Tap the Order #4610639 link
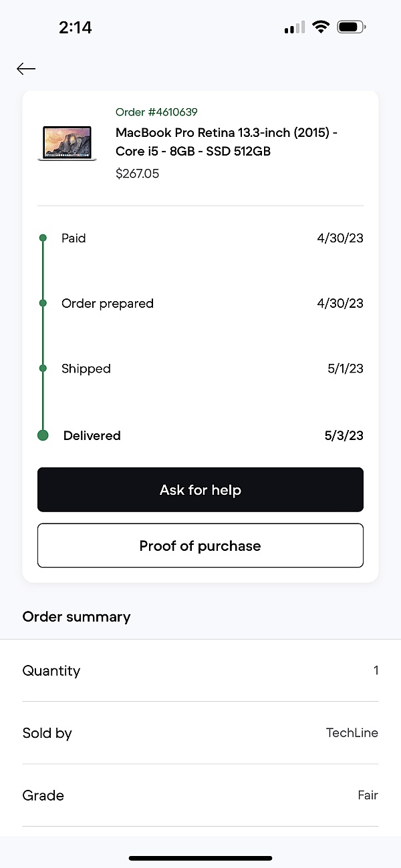Screen dimensions: 401x868 pyautogui.click(x=156, y=112)
